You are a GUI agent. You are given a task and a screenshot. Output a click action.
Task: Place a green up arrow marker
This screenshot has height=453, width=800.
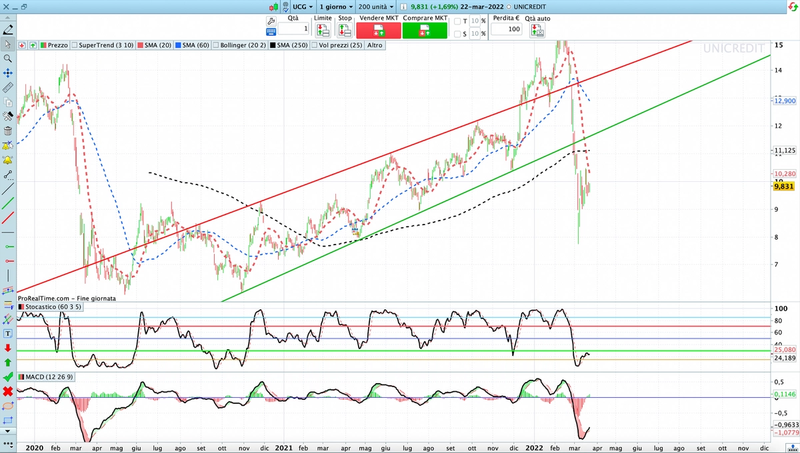(x=8, y=363)
